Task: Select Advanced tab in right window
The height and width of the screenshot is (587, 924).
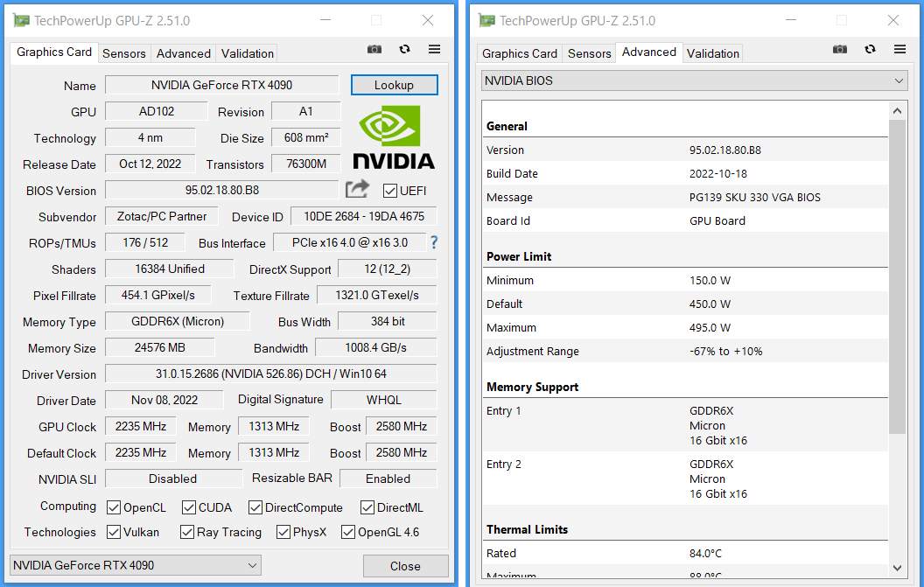Action: click(x=648, y=52)
